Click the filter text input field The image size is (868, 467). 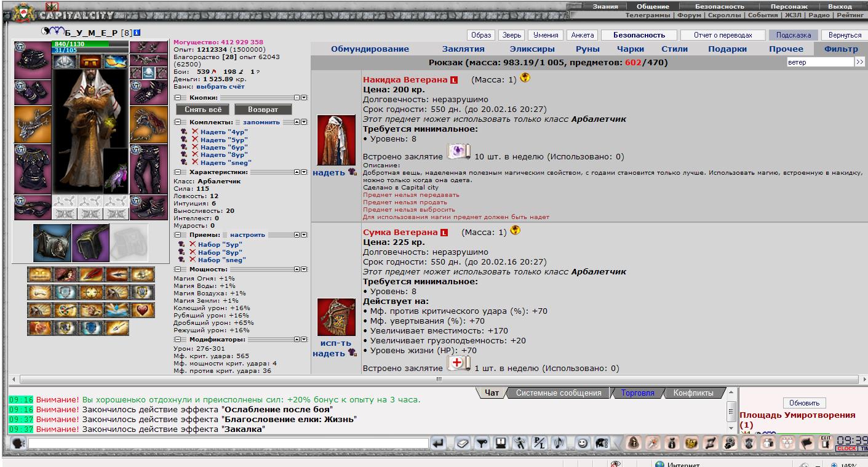coord(819,62)
